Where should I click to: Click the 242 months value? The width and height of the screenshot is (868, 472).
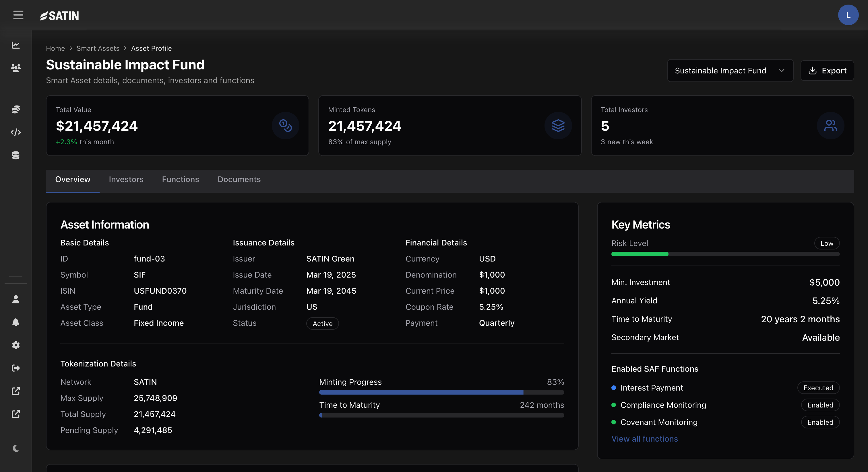point(542,405)
